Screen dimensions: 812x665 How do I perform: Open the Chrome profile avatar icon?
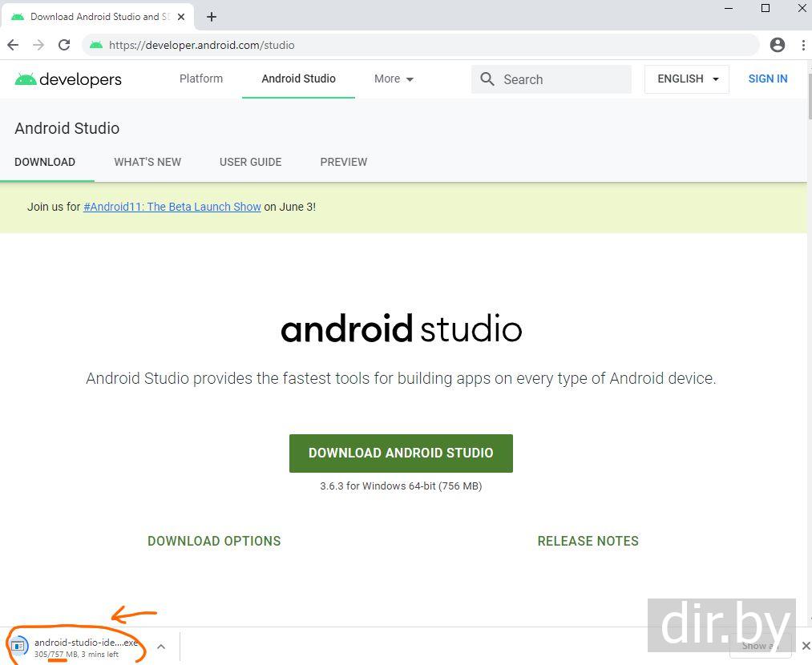(x=778, y=45)
